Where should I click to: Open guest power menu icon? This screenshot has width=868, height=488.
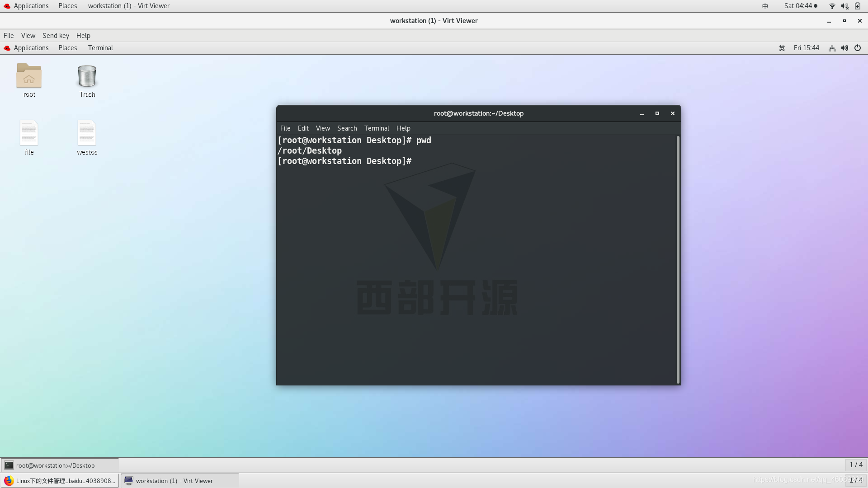[x=858, y=48]
